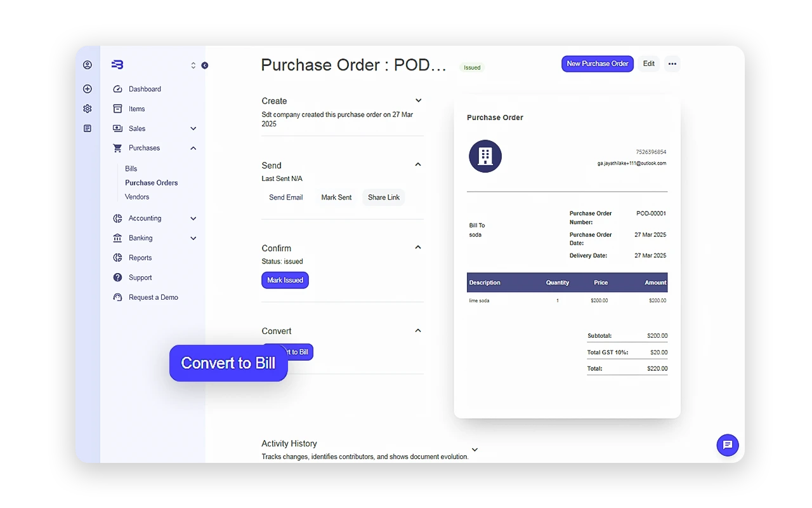Click the lime soda line item
The width and height of the screenshot is (812, 508).
click(479, 300)
